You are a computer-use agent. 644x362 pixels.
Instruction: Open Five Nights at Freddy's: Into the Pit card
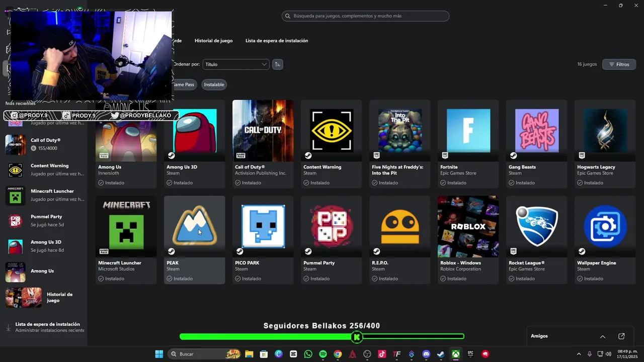(399, 144)
